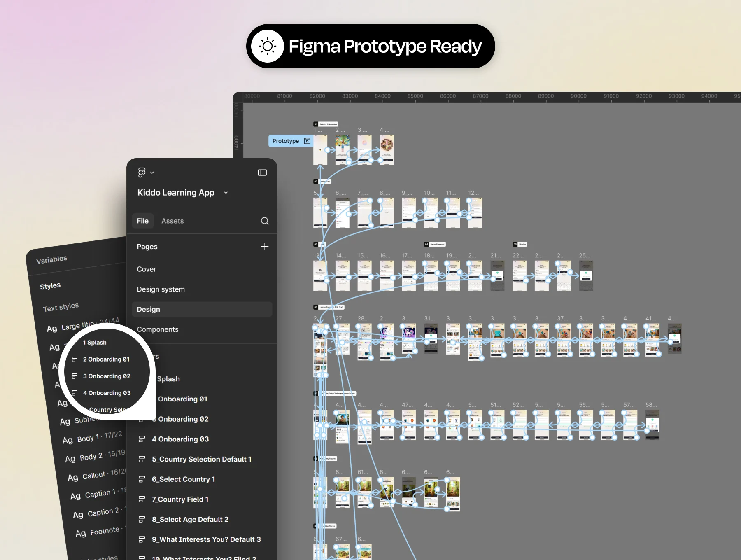Image resolution: width=741 pixels, height=560 pixels.
Task: Click the Pages section header
Action: (x=147, y=247)
